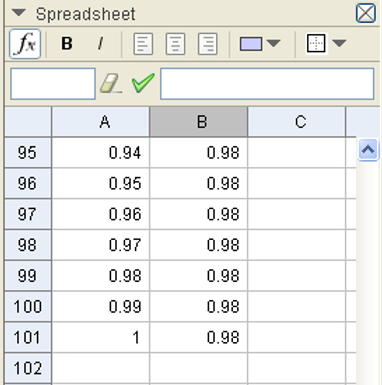Select cell with value 0.94
The image size is (382, 385).
[101, 153]
